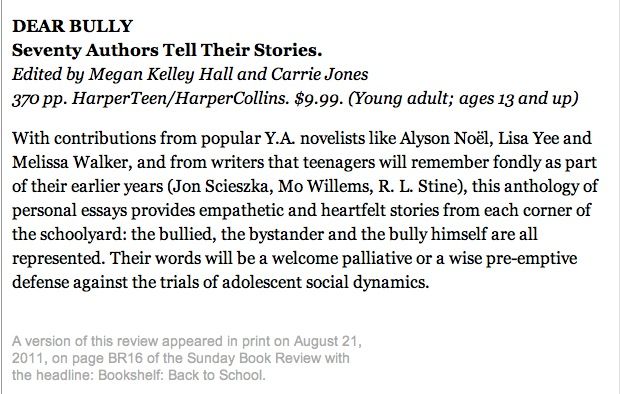This screenshot has height=394, width=620.
Task: Click the Sunday Book Review mention
Action: click(254, 358)
